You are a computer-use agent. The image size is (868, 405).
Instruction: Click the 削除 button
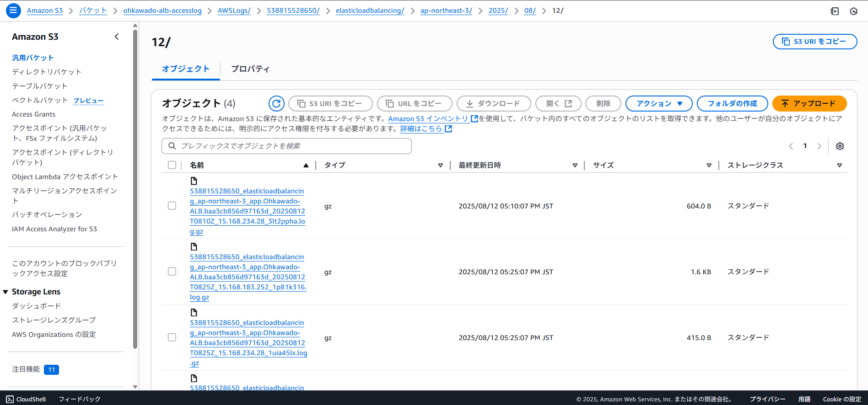coord(603,103)
